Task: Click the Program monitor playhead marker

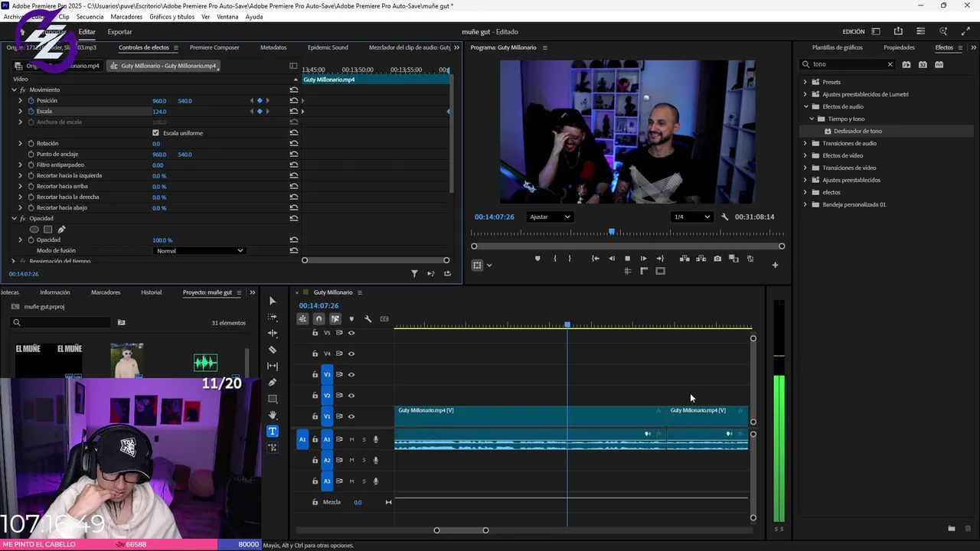Action: 612,231
